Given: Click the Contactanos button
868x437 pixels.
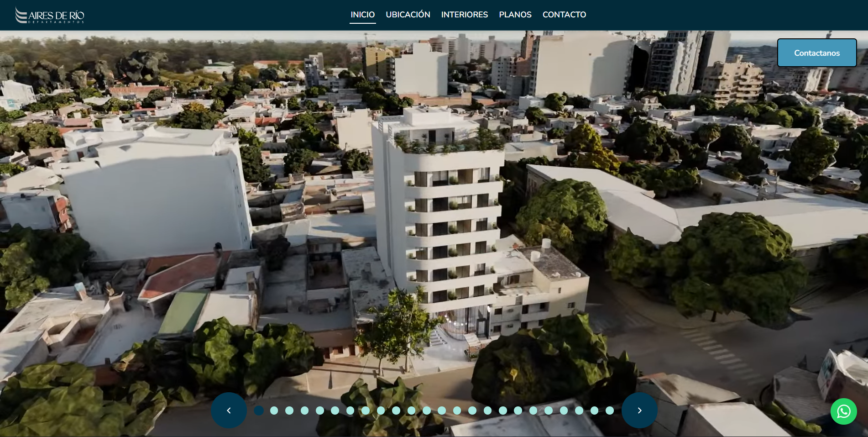Looking at the screenshot, I should coord(817,53).
